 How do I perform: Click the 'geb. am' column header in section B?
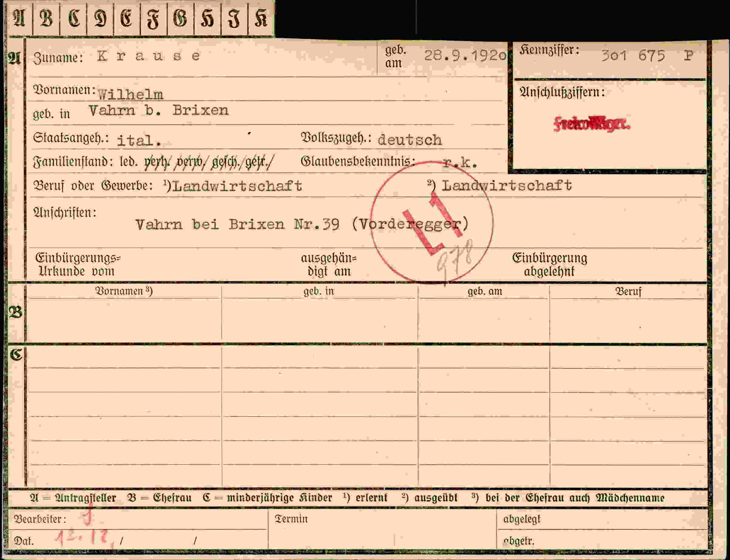485,291
